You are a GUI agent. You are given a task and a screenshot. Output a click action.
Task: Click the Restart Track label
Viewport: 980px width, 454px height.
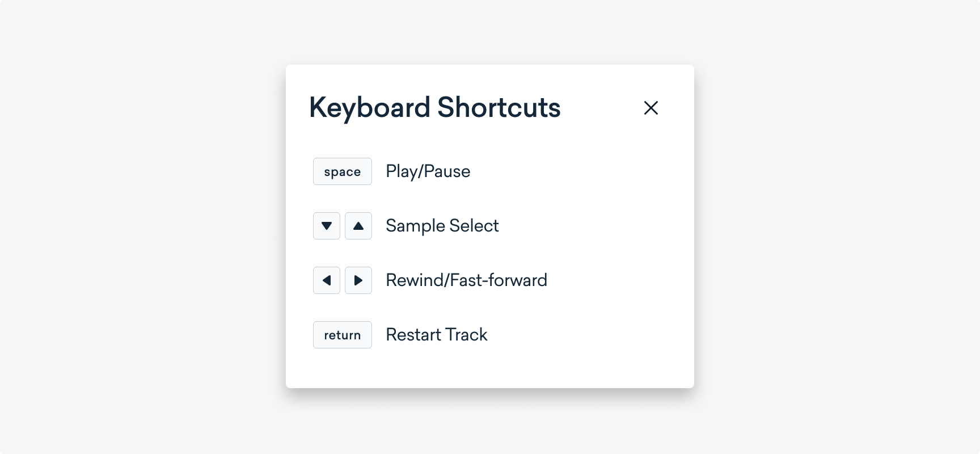[437, 335]
